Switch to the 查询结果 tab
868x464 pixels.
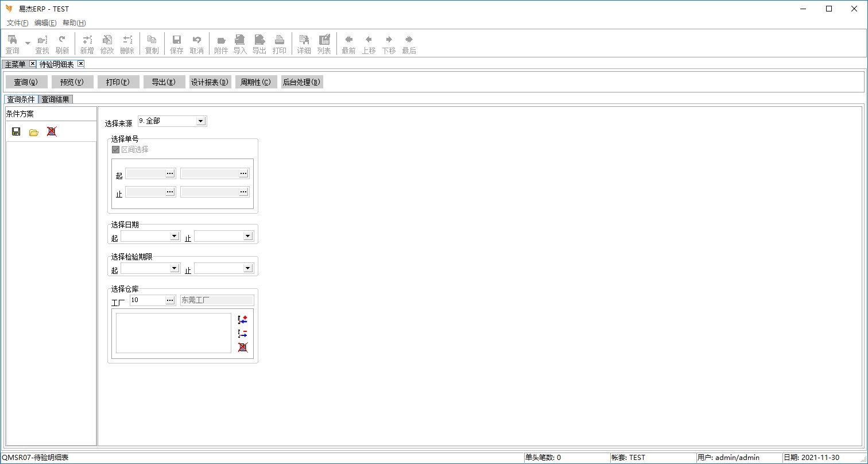[x=56, y=99]
